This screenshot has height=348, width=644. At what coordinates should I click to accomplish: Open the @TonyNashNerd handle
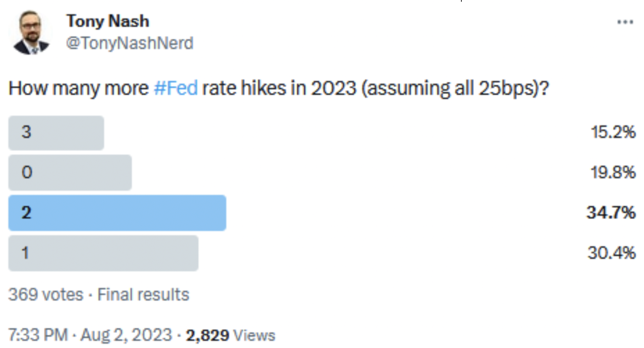coord(130,43)
